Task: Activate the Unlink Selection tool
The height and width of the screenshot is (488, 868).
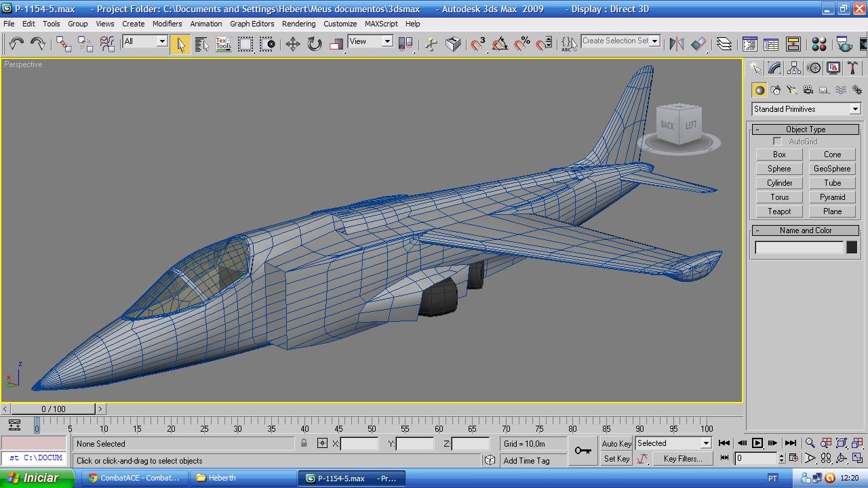Action: 85,44
